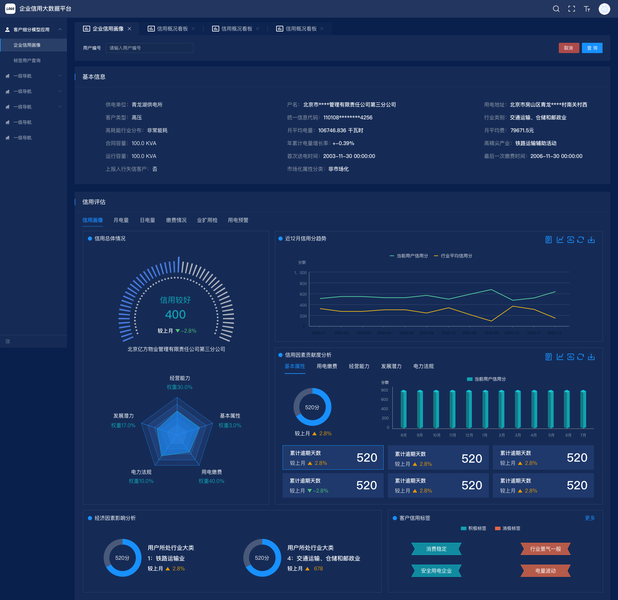Switch 信用因素贡献度分析 chart to line type
The width and height of the screenshot is (618, 600).
[x=559, y=357]
